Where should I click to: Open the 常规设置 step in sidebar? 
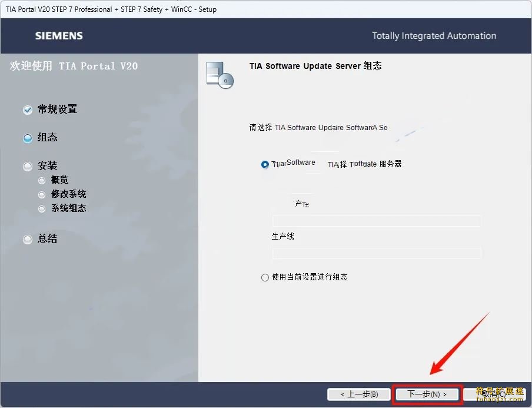(x=57, y=110)
